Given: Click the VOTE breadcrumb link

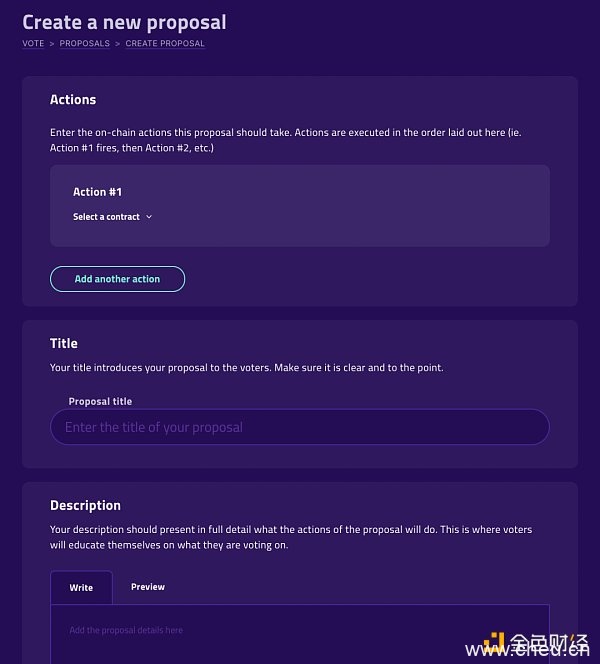Looking at the screenshot, I should coord(33,44).
